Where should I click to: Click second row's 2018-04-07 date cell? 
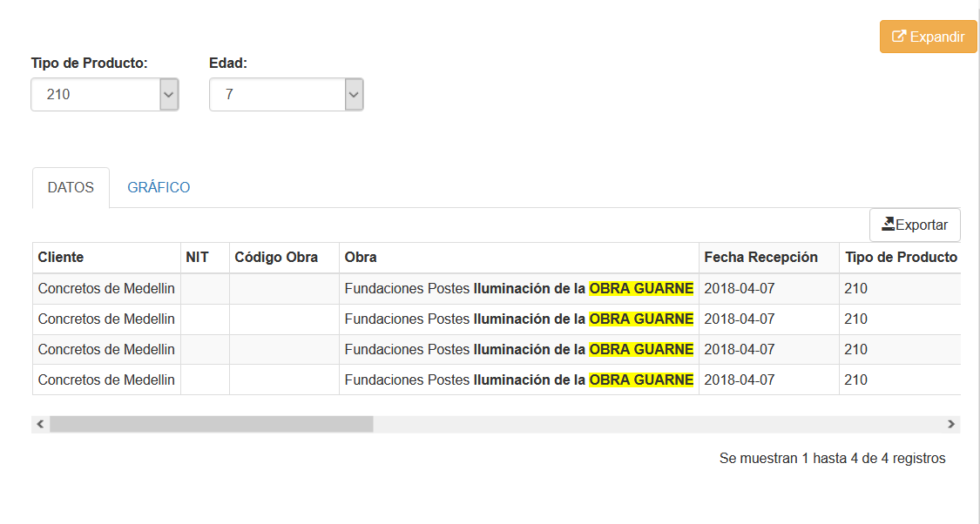(739, 319)
